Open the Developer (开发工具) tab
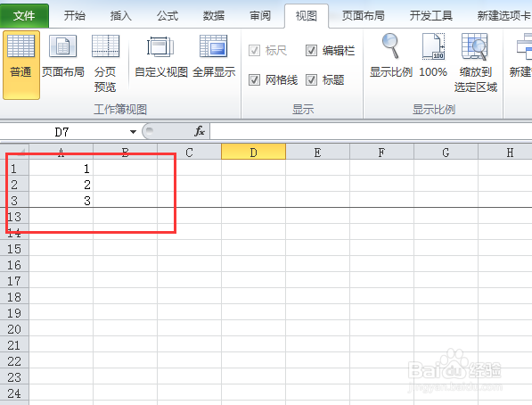 (431, 15)
